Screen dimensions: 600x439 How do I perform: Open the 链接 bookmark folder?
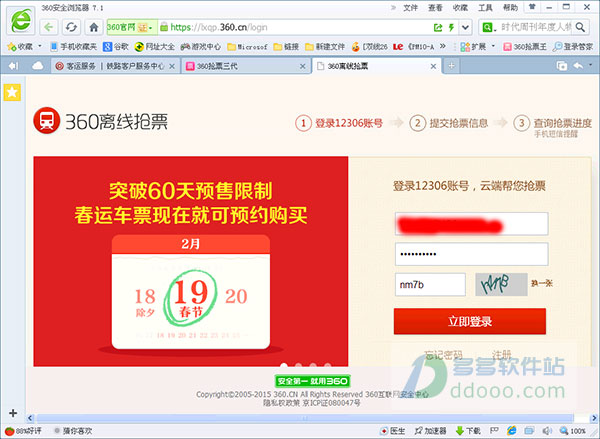click(286, 47)
